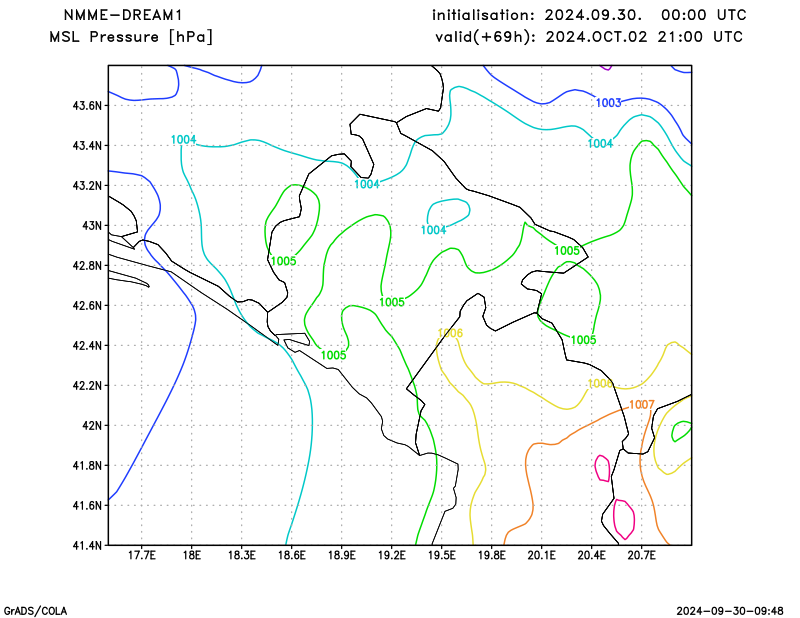The height and width of the screenshot is (618, 800).
Task: Select the 2024-09-30-09:48 timestamp
Action: tap(730, 611)
